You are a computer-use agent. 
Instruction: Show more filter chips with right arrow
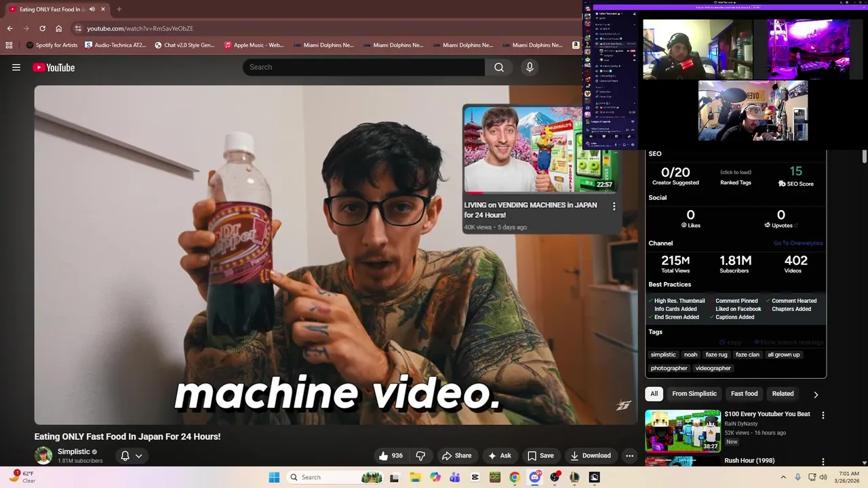pos(816,394)
